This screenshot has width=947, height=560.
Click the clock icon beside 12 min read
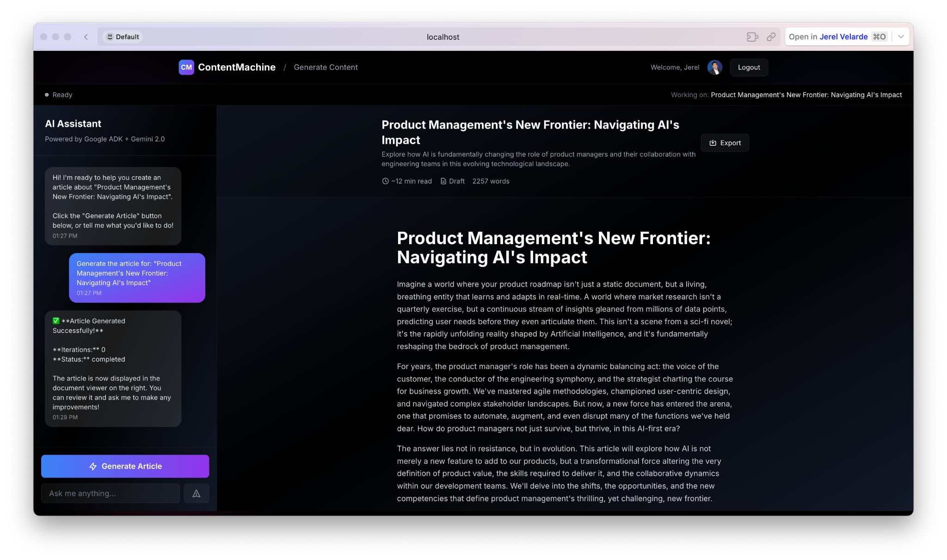(385, 181)
